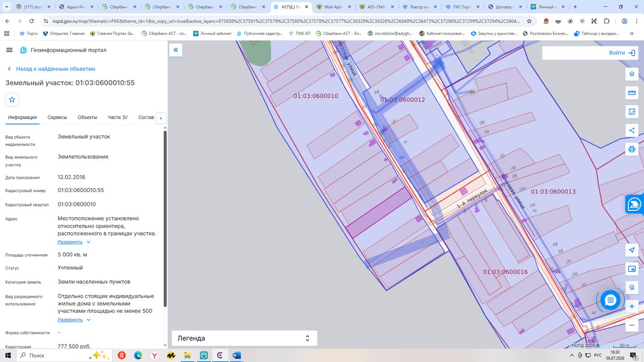
Task: Add parcel 01:03:0600010:55 to favorites with the star
Action: click(12, 100)
